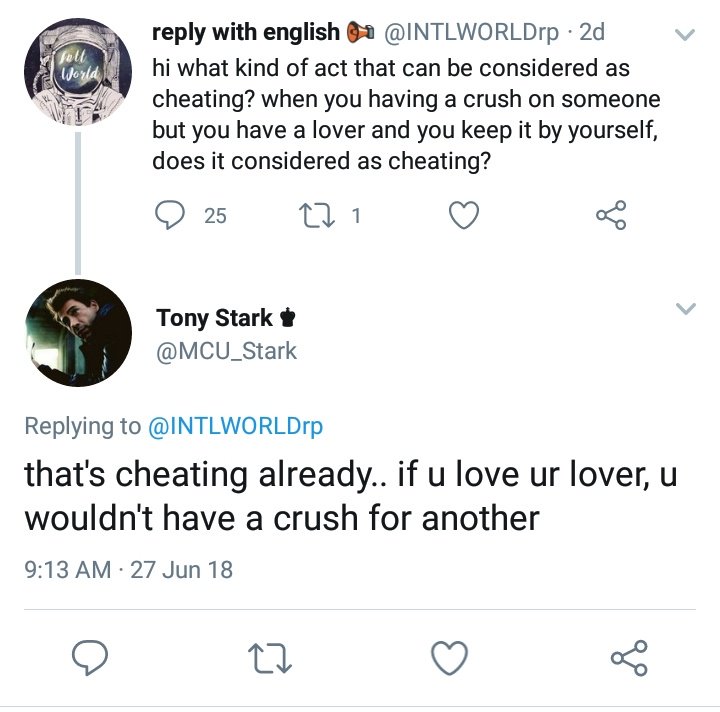Open the original tweet's cheating question text

pos(406,114)
